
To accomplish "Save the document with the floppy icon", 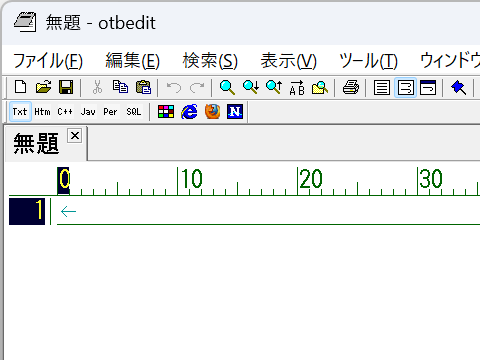I will 66,87.
